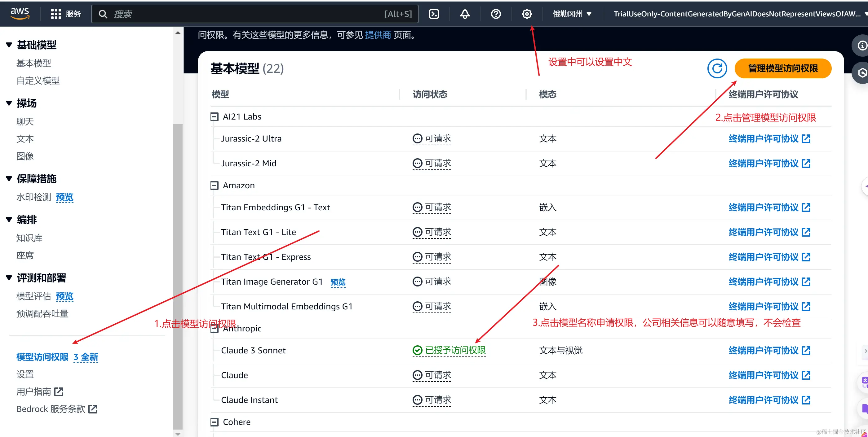
Task: Collapse the Cohere model group
Action: 214,422
